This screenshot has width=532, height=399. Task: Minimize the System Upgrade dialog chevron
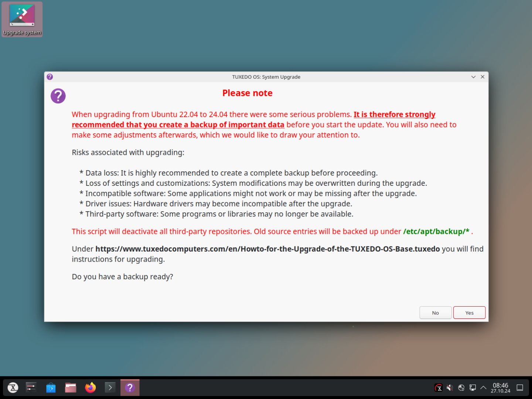click(473, 77)
